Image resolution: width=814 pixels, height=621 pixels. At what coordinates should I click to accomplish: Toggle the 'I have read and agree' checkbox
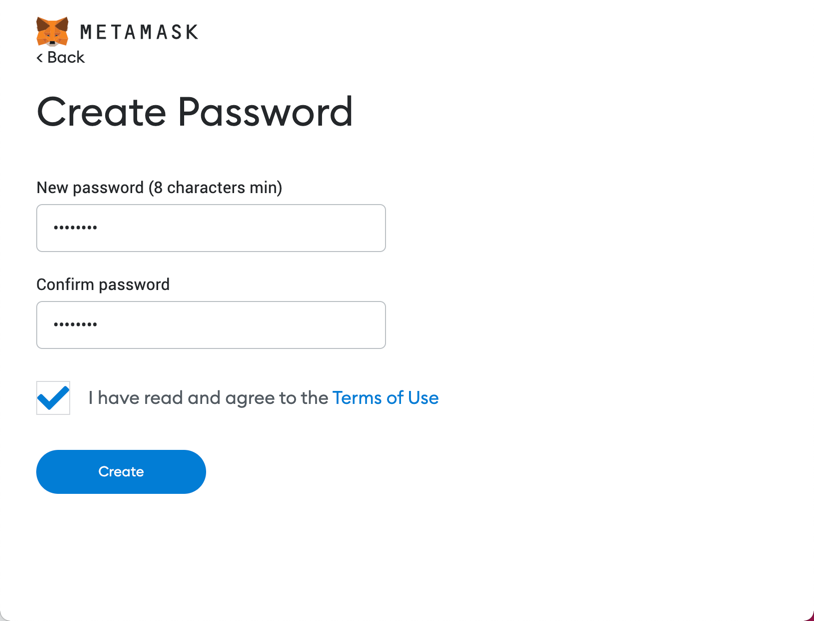[53, 398]
